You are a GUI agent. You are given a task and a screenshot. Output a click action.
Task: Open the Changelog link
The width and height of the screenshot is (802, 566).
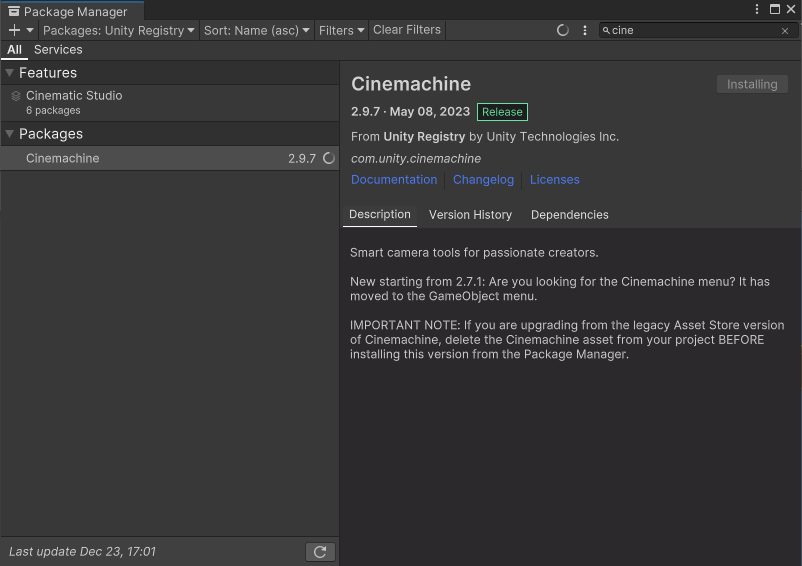click(x=483, y=179)
